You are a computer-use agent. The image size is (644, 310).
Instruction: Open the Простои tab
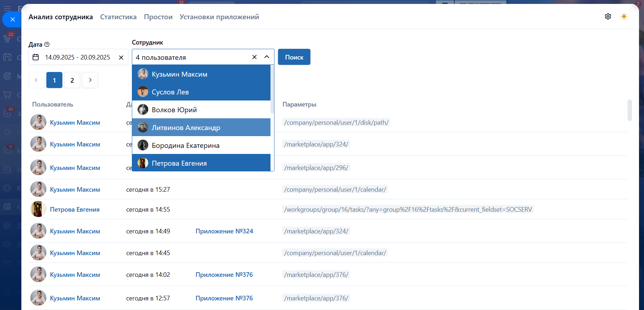point(158,17)
